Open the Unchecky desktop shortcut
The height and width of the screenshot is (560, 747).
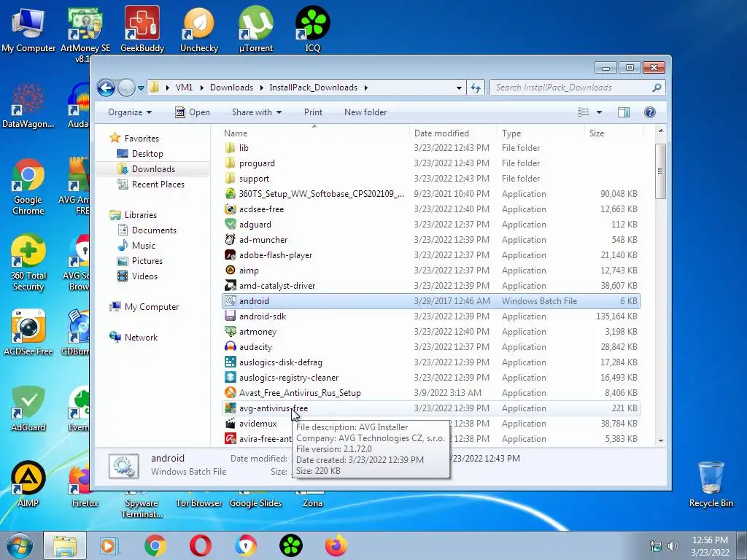point(198,28)
